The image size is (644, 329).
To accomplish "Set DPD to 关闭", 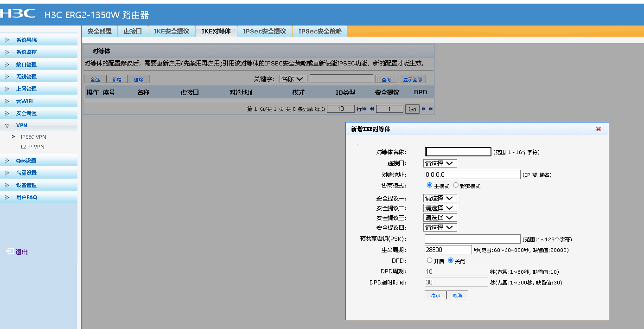I will [x=451, y=260].
